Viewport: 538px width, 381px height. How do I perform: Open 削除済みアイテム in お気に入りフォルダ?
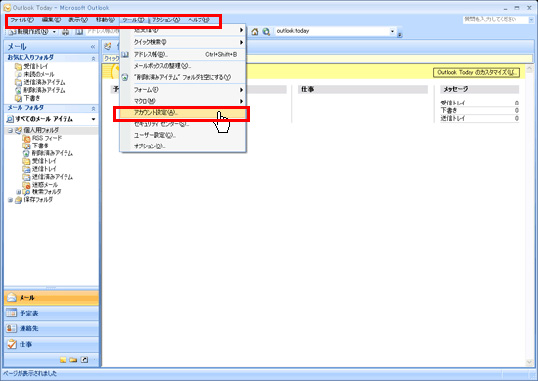[44, 90]
